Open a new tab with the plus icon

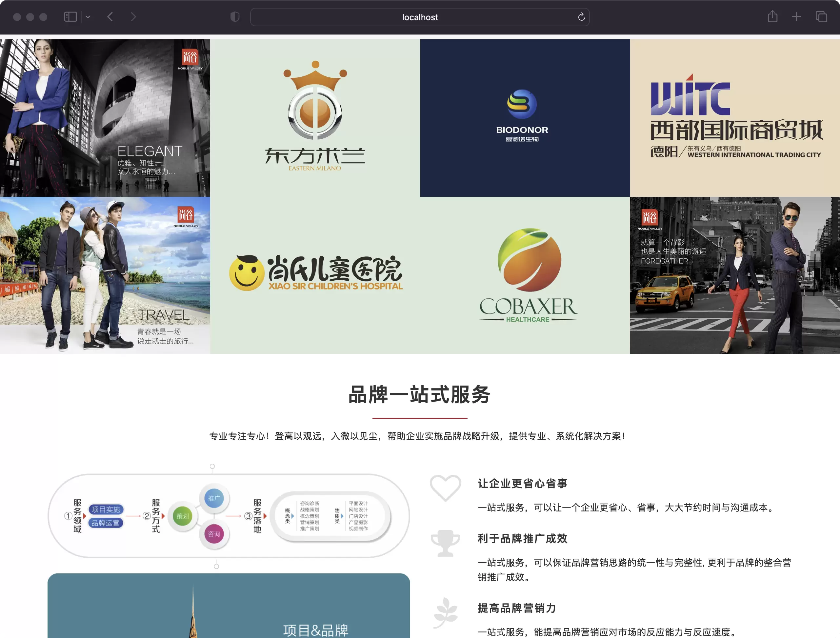pyautogui.click(x=797, y=17)
